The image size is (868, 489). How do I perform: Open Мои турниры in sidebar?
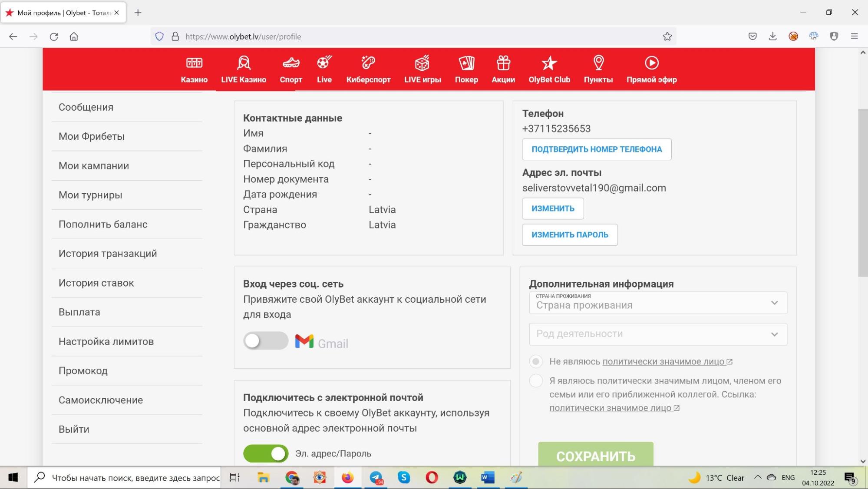coord(127,195)
